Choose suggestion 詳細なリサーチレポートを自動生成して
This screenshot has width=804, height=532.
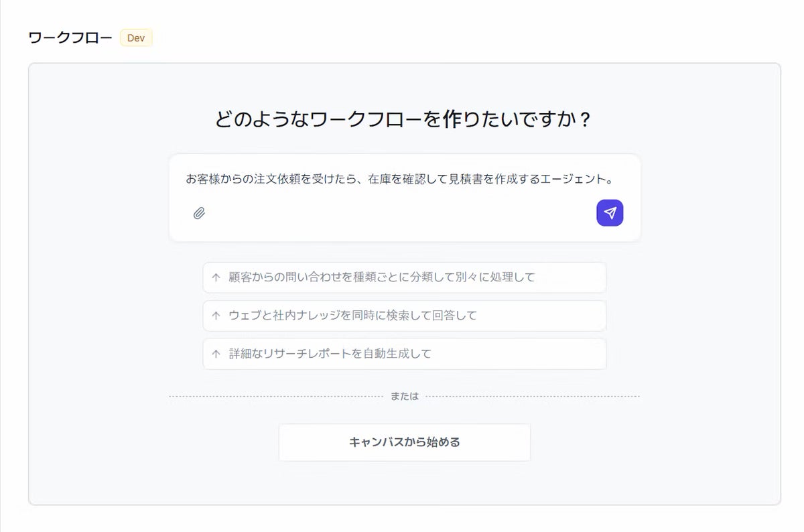(404, 354)
